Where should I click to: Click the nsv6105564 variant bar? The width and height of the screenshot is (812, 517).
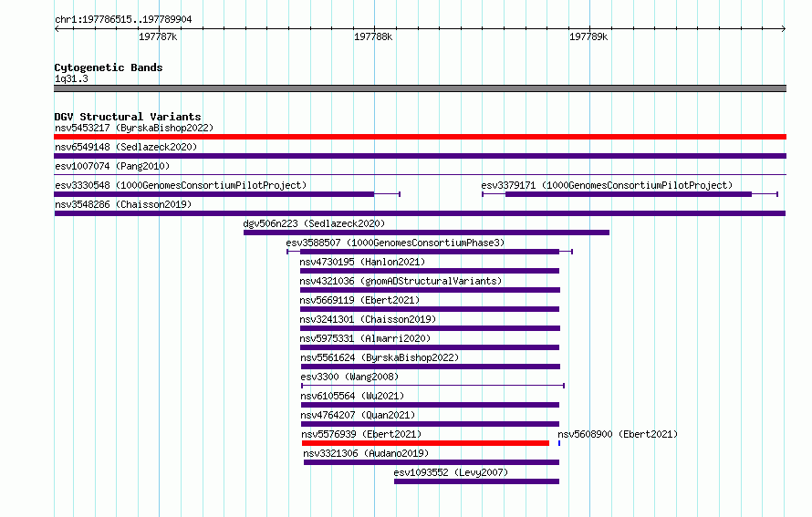pyautogui.click(x=430, y=405)
